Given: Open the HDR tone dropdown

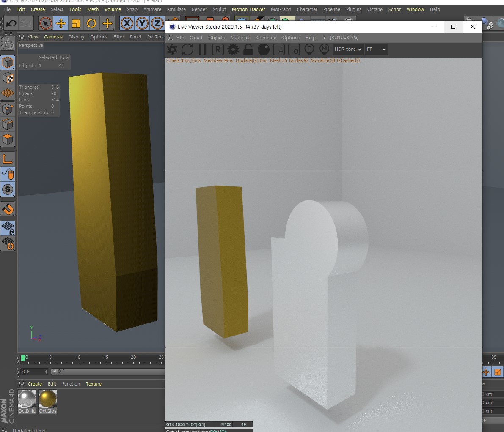Looking at the screenshot, I should click(x=348, y=49).
